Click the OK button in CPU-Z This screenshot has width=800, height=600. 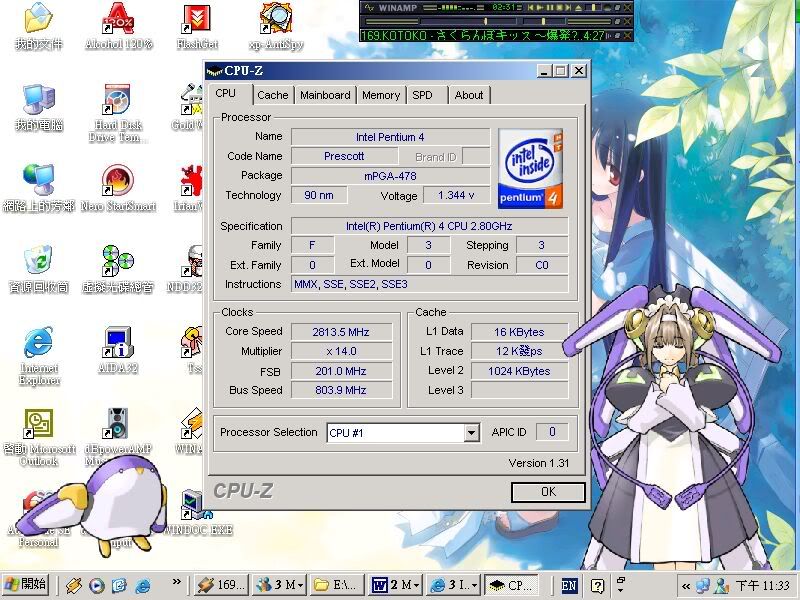pyautogui.click(x=547, y=492)
